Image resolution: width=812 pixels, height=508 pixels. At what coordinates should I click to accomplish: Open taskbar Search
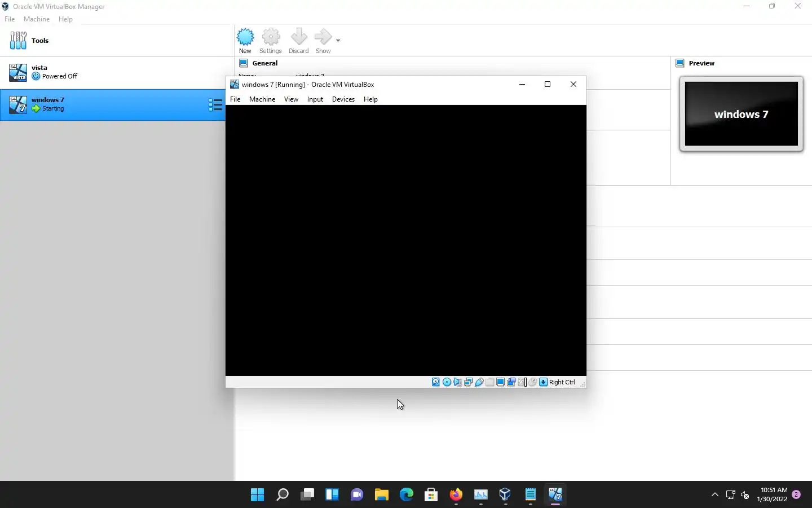click(282, 495)
